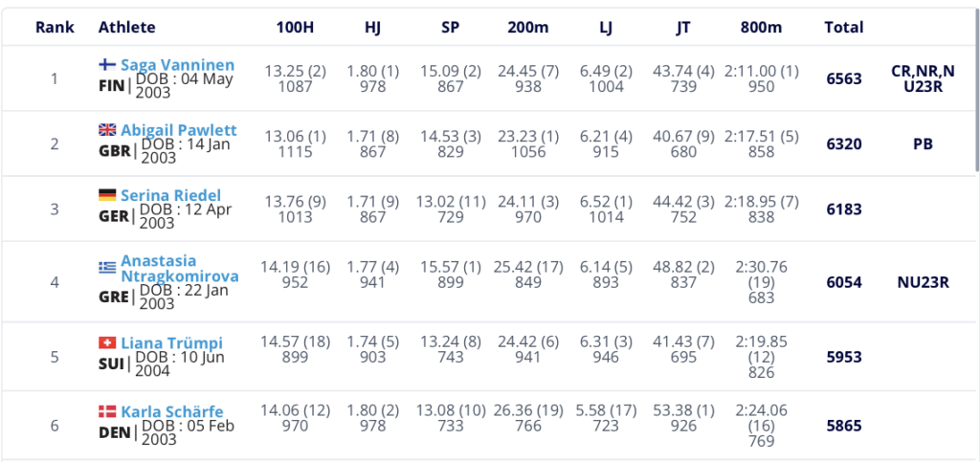Click the Great Britain flag icon
Image resolution: width=980 pixels, height=462 pixels.
pos(107,130)
